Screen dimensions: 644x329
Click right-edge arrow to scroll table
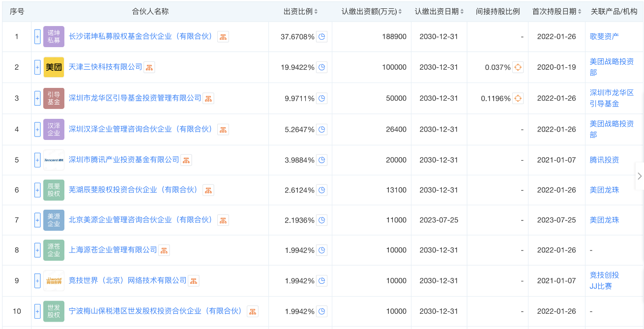pyautogui.click(x=639, y=176)
